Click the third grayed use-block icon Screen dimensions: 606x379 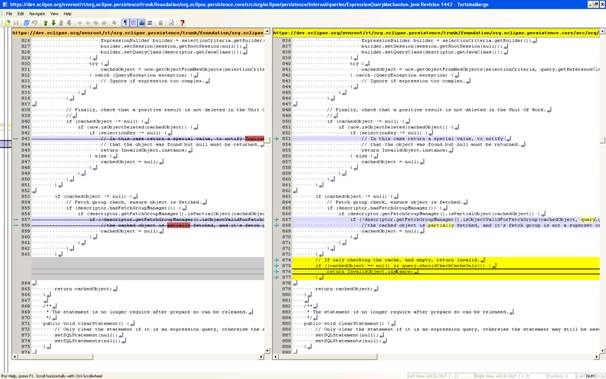tap(95, 23)
